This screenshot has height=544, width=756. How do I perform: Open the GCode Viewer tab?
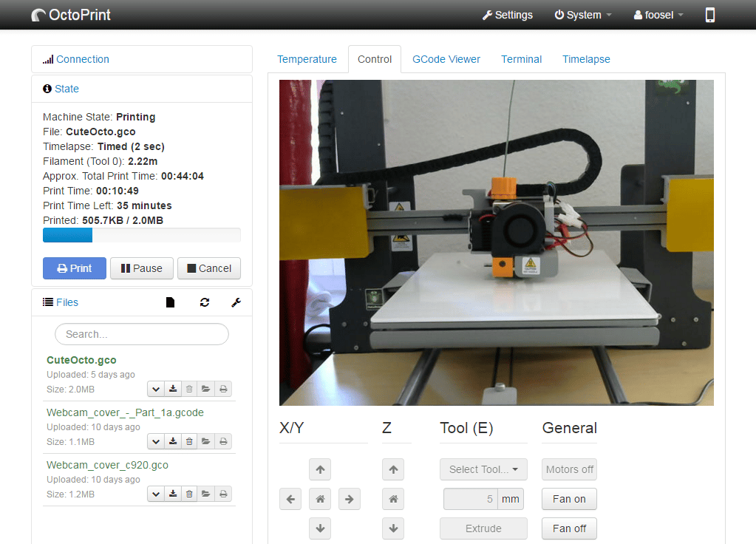point(446,59)
